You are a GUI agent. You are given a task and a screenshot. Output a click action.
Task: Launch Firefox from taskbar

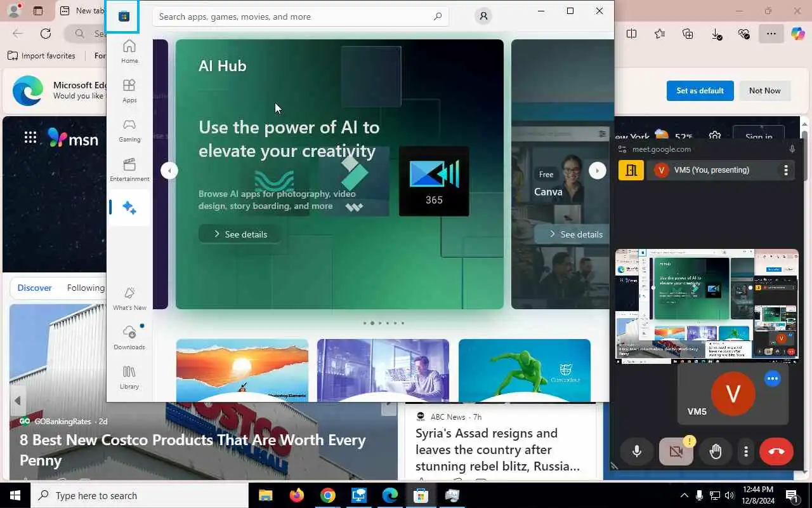296,495
